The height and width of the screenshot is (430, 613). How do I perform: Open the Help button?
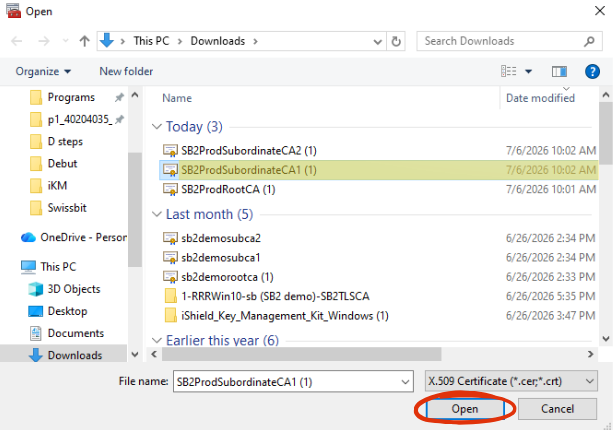[x=592, y=72]
